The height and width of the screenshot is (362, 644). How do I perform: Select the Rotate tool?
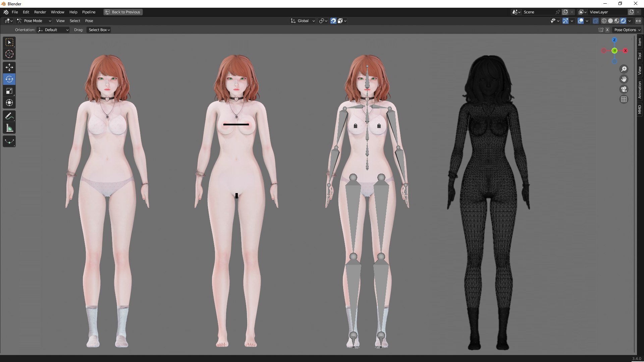(x=9, y=79)
